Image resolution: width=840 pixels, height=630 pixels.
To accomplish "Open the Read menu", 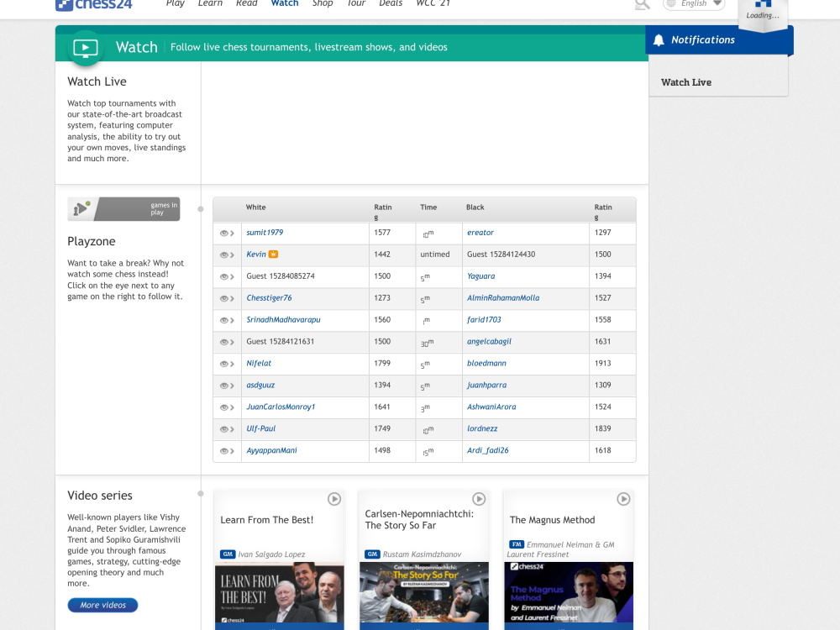I will click(x=246, y=3).
